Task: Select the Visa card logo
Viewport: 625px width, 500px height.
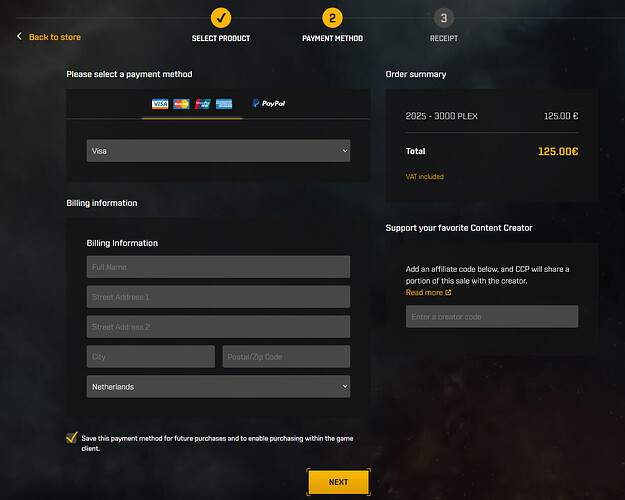Action: pos(160,104)
